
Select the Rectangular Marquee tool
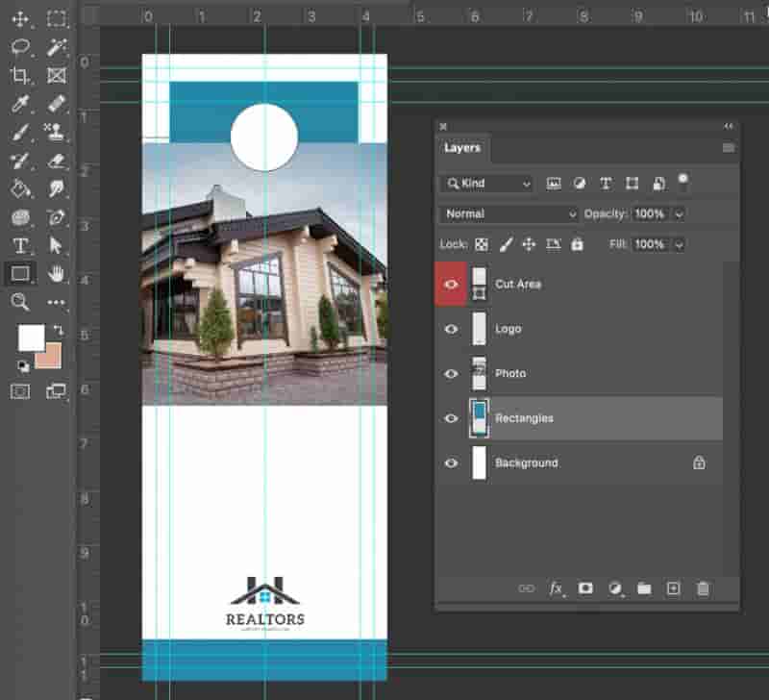(x=57, y=19)
